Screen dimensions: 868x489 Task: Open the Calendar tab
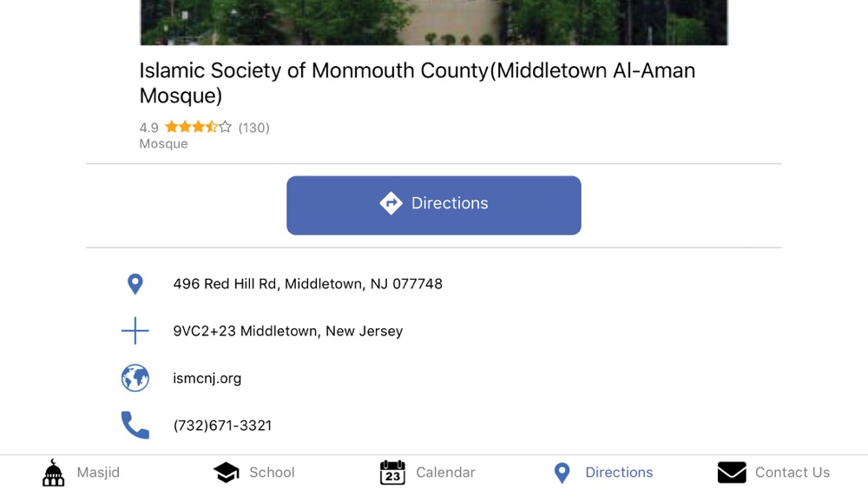click(x=445, y=472)
